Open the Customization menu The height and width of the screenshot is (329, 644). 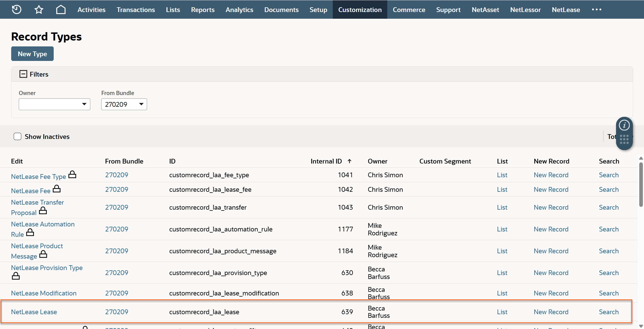pyautogui.click(x=360, y=10)
